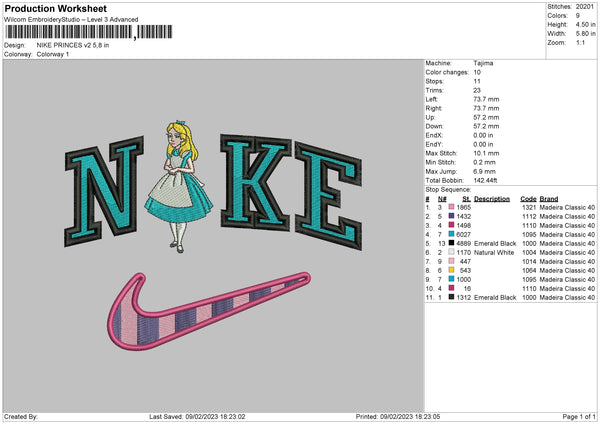Click the N# column header
The width and height of the screenshot is (600, 424).
(442, 199)
